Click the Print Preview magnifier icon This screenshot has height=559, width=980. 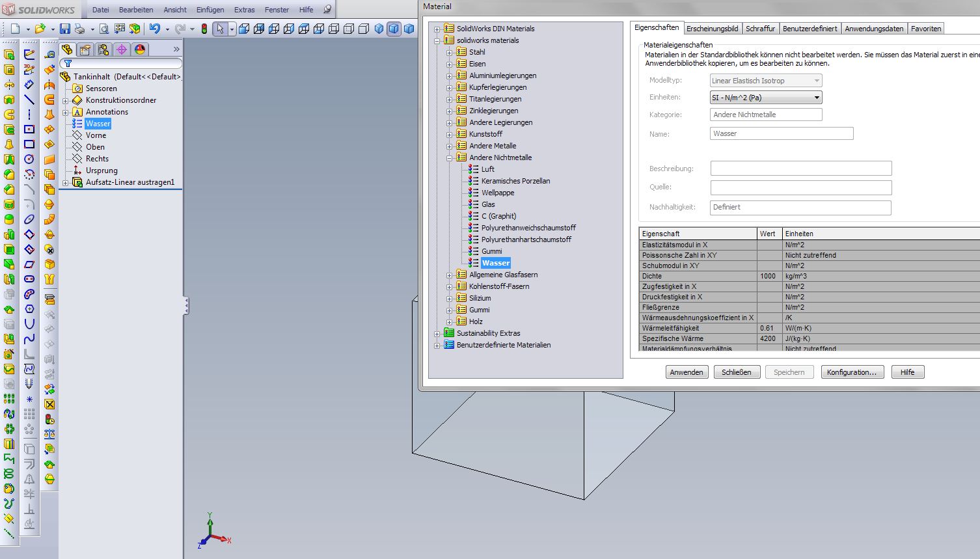coord(104,29)
